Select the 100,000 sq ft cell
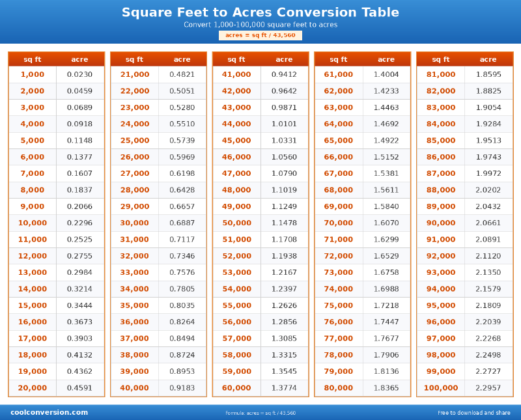Image resolution: width=521 pixels, height=420 pixels. (x=441, y=388)
